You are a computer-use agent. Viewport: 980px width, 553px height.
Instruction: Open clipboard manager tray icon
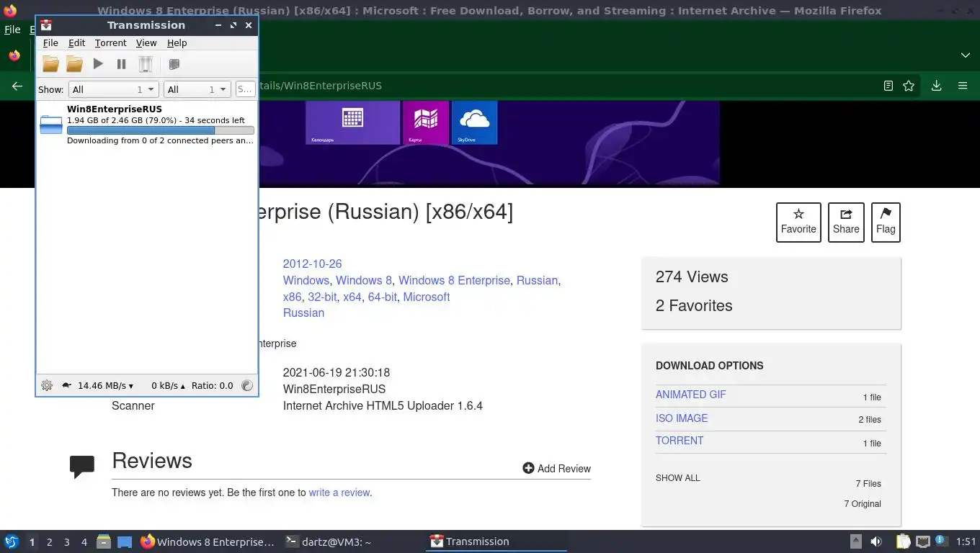(903, 541)
